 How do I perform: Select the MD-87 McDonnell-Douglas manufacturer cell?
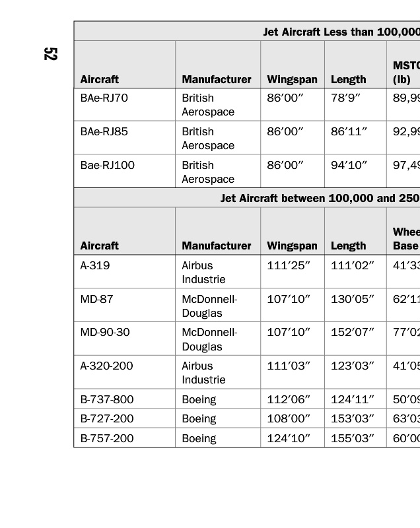(209, 306)
